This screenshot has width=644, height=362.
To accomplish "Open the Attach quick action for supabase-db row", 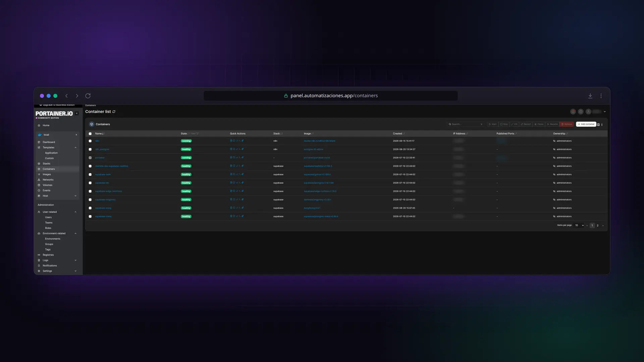I will [x=243, y=183].
